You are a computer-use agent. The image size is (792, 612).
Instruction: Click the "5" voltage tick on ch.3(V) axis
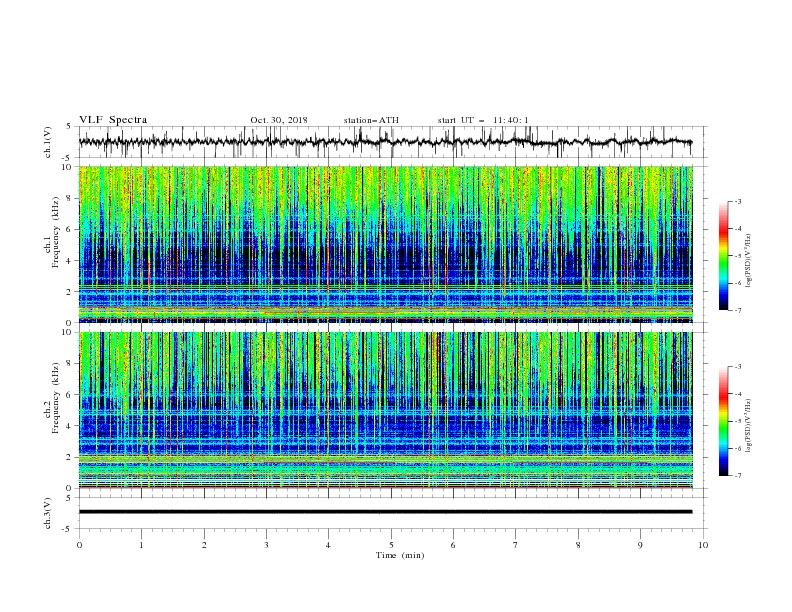(x=70, y=498)
